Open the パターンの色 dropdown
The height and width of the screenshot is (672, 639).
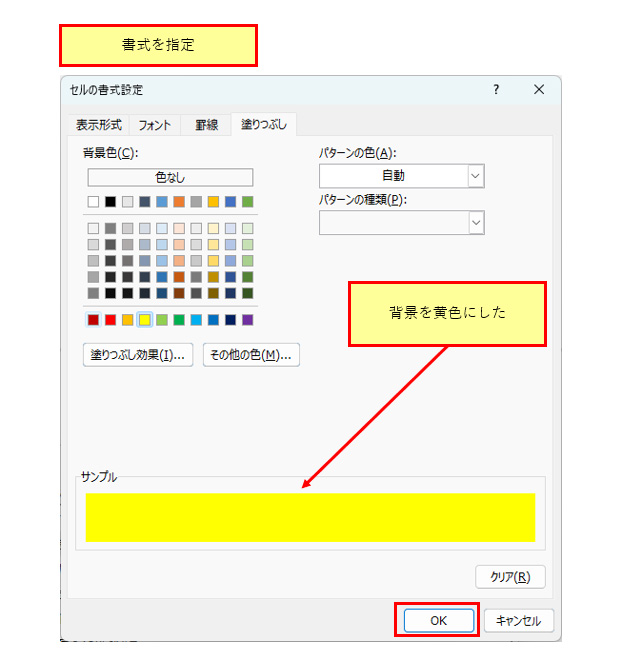pyautogui.click(x=475, y=176)
